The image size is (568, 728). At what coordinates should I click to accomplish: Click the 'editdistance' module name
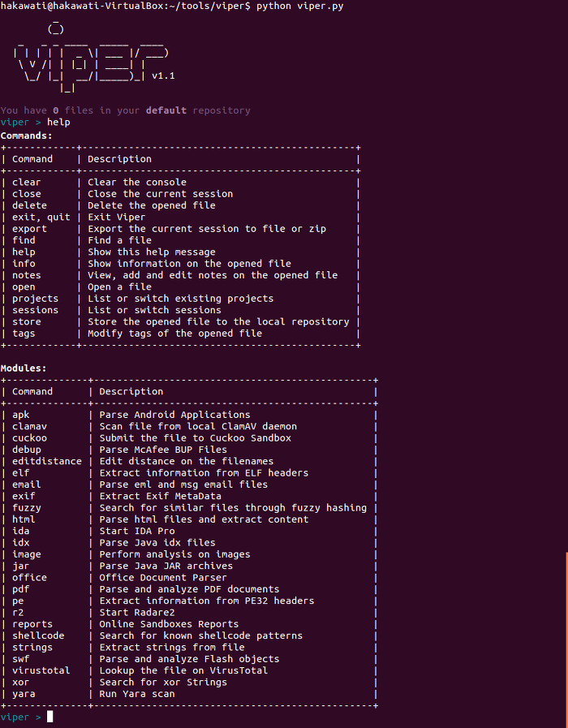47,461
